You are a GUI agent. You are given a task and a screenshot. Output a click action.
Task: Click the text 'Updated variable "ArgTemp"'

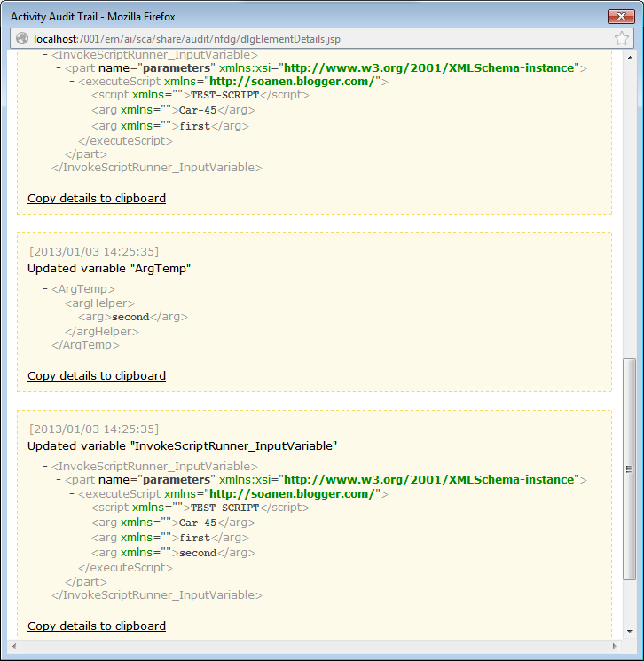(x=109, y=269)
